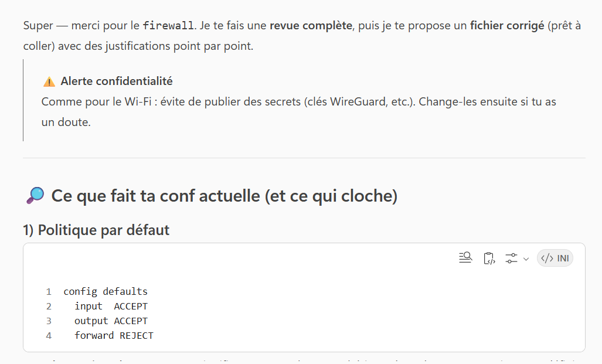Expand the chevron beside the settings sliders

(525, 258)
